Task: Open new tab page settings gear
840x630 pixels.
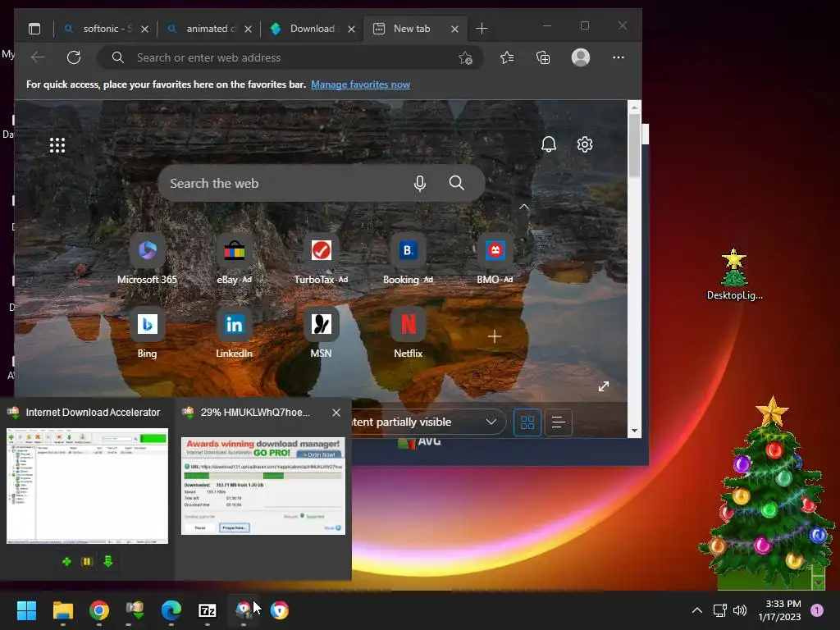Action: click(584, 144)
